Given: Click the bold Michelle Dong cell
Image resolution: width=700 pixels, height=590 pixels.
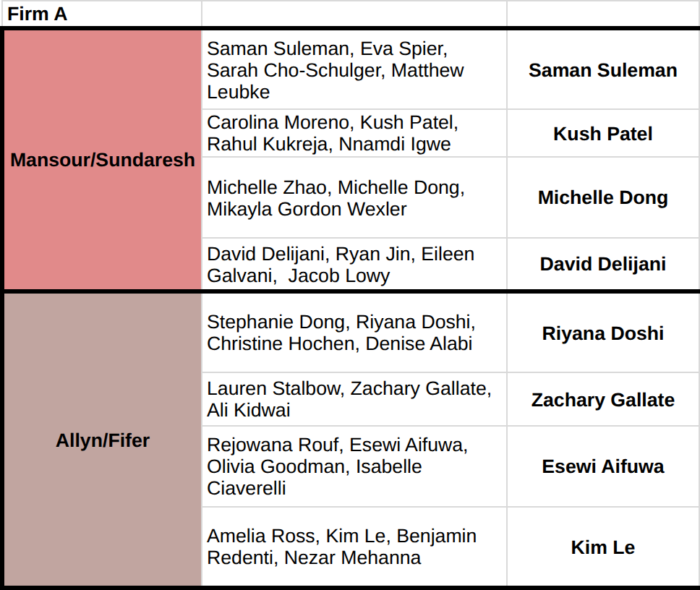Looking at the screenshot, I should coord(603,197).
